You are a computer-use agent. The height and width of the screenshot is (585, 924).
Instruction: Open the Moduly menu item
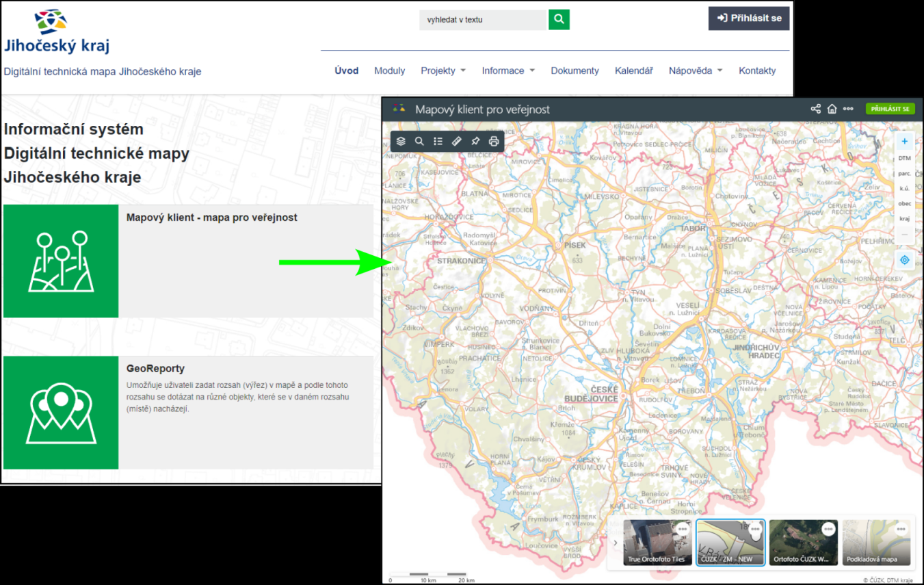(389, 70)
